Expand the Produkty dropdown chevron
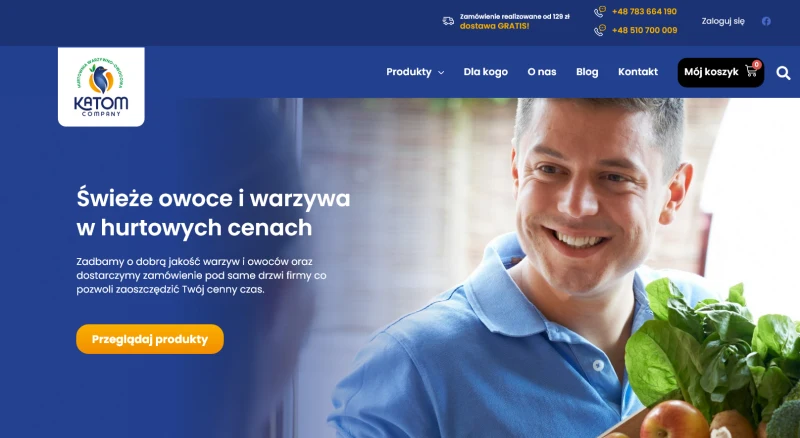The width and height of the screenshot is (800, 438). [x=441, y=72]
